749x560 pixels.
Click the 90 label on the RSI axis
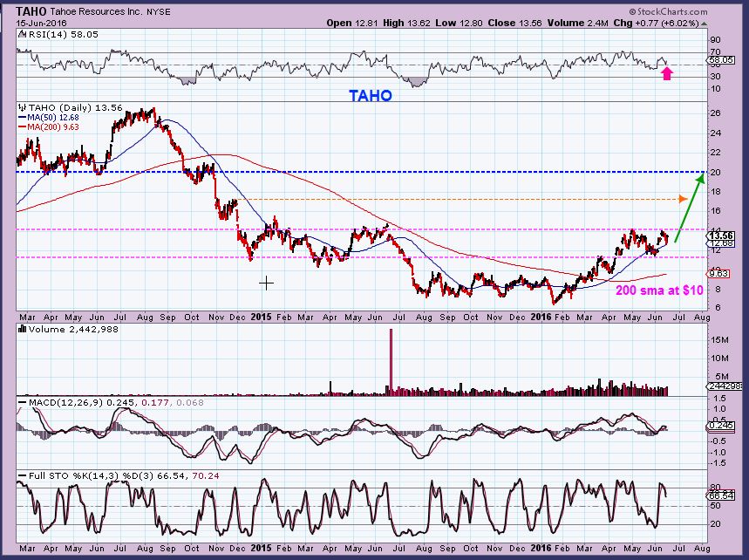(x=715, y=40)
